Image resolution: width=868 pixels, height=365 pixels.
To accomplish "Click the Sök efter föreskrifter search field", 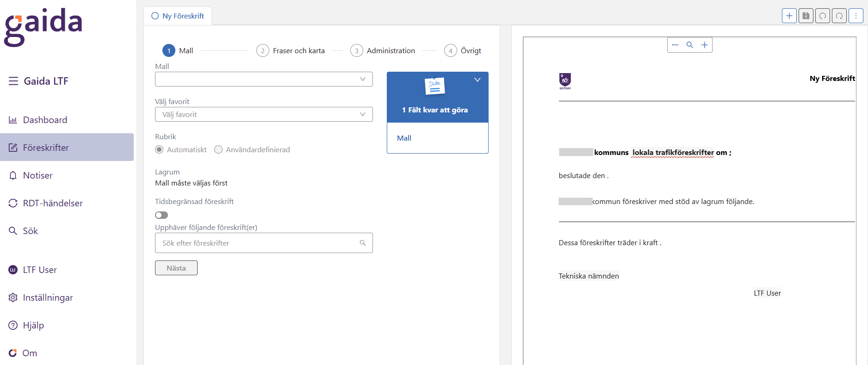I will coord(259,243).
